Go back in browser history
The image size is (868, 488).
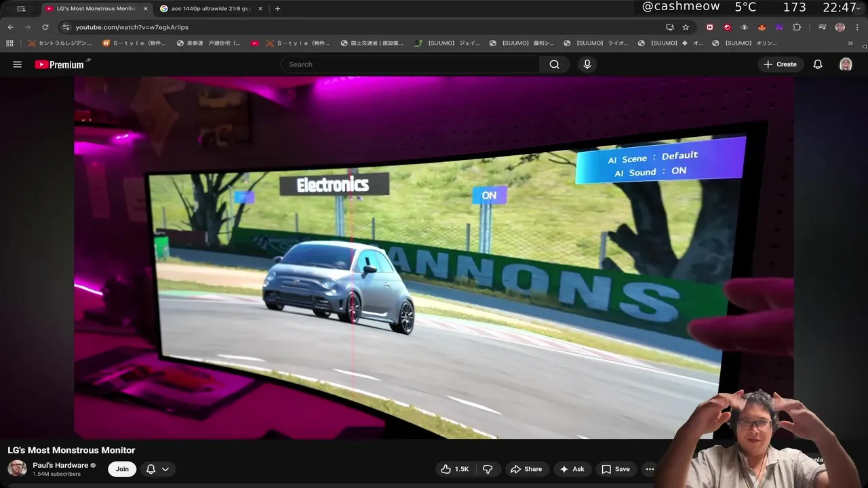point(10,27)
